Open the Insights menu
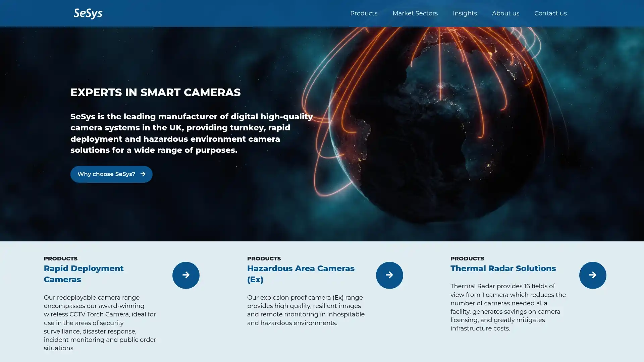Image resolution: width=644 pixels, height=362 pixels. [465, 13]
